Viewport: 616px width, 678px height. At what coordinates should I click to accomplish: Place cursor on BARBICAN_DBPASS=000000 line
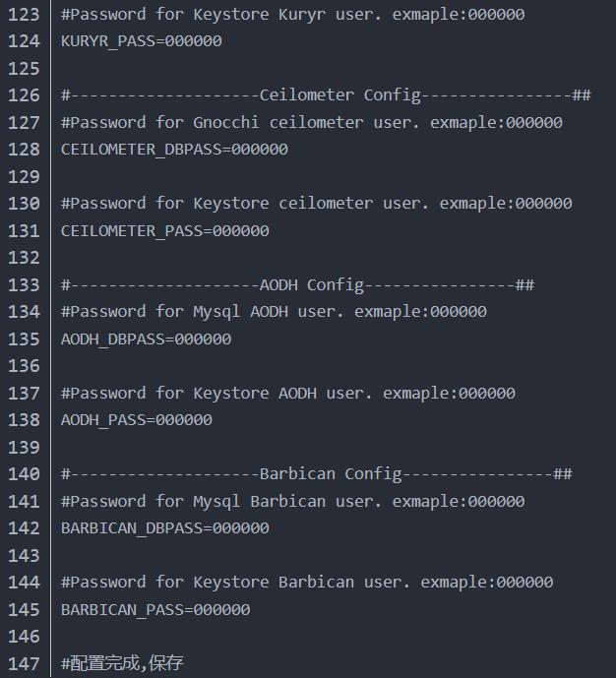164,528
